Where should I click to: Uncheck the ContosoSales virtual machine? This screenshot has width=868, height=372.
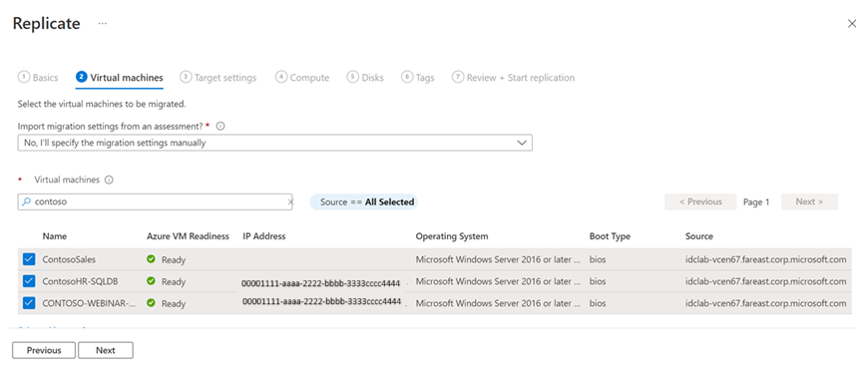point(29,259)
